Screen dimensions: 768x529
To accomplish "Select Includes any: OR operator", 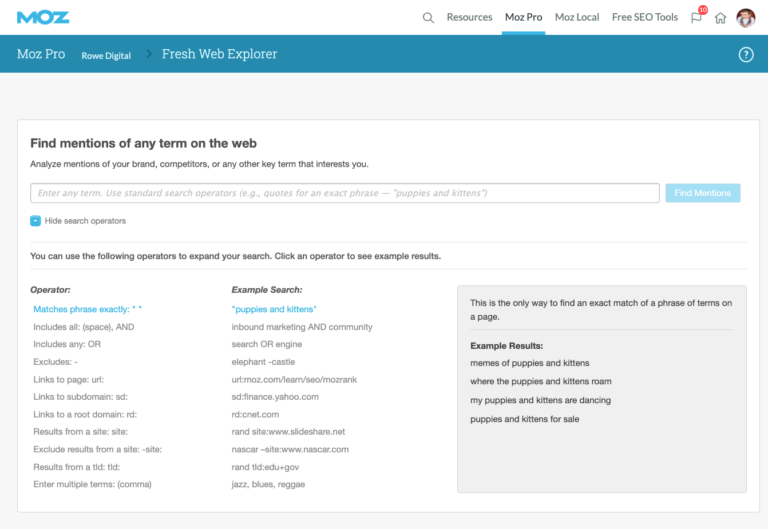I will (x=67, y=344).
